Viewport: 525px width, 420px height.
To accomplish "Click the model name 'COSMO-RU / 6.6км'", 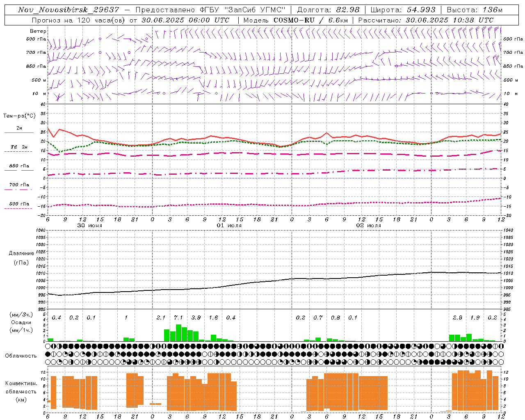I will [311, 20].
